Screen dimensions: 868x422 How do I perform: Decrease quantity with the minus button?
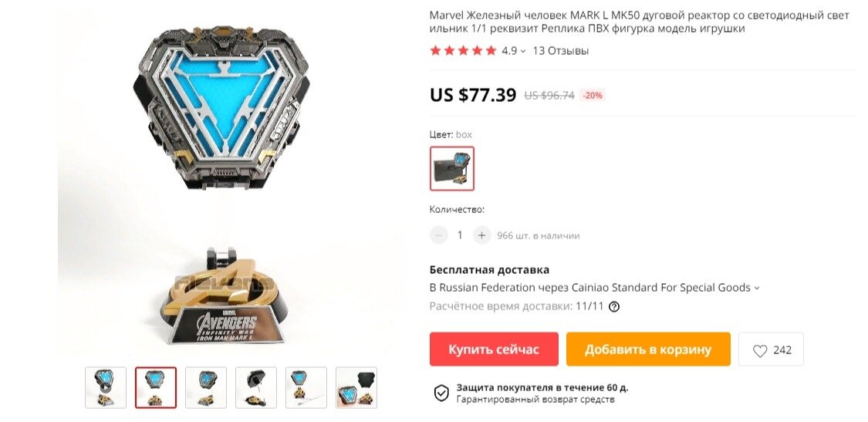pos(438,235)
